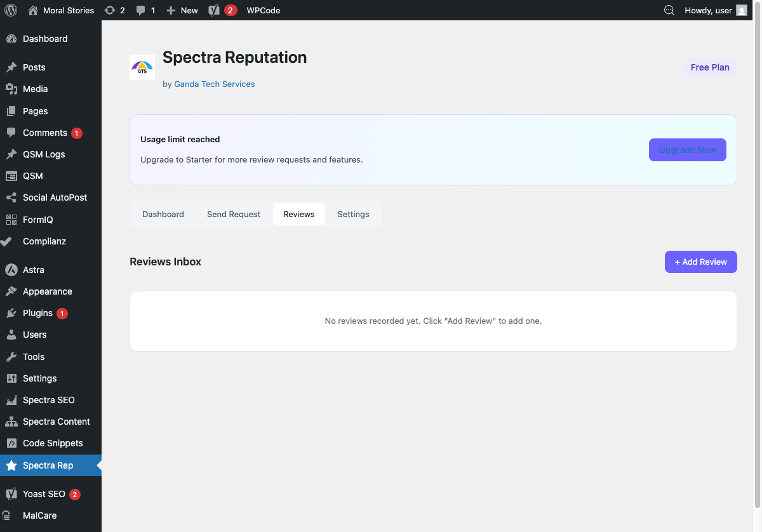Click the 'No reviews recorded yet' message
The height and width of the screenshot is (532, 762).
click(433, 321)
